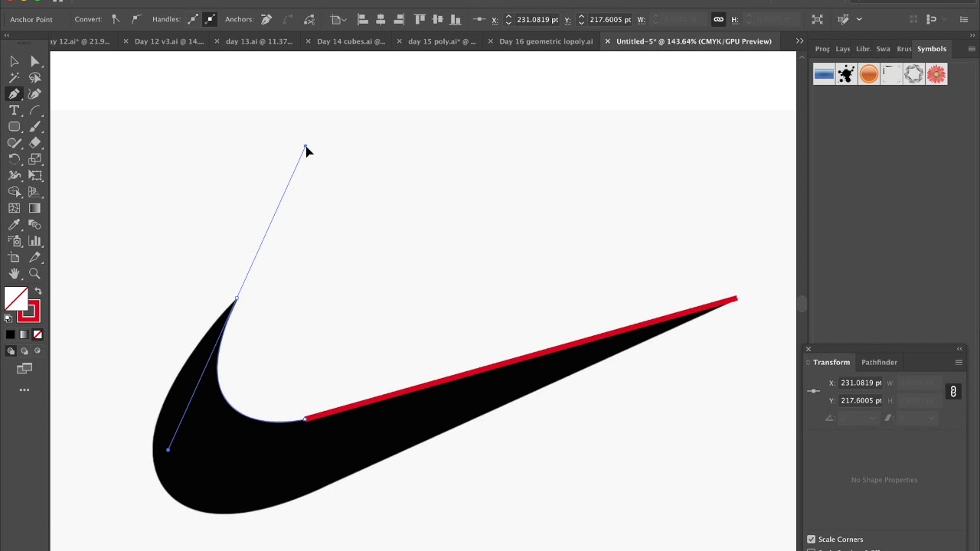Click Horizontal Align Left icon
The height and width of the screenshot is (551, 980).
coord(363,19)
